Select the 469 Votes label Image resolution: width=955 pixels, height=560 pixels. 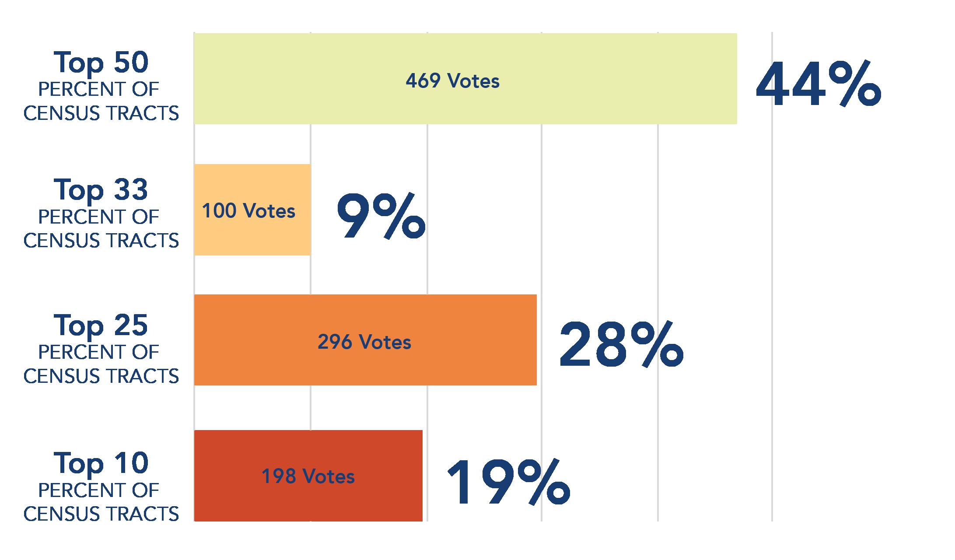(x=452, y=81)
